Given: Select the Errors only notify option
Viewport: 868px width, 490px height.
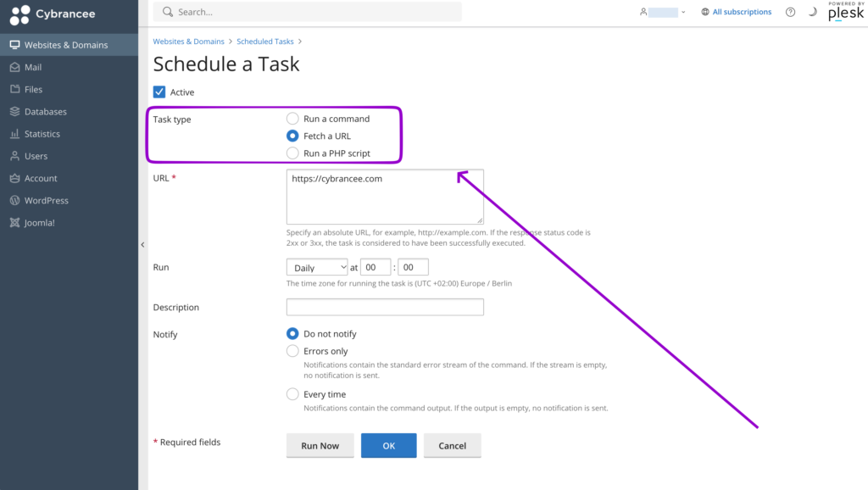Looking at the screenshot, I should (x=292, y=350).
